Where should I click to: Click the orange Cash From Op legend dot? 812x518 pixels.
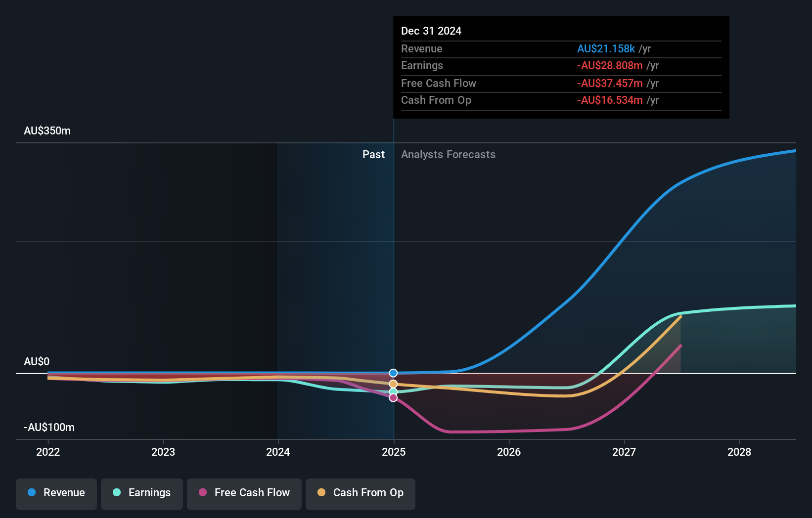click(x=321, y=492)
